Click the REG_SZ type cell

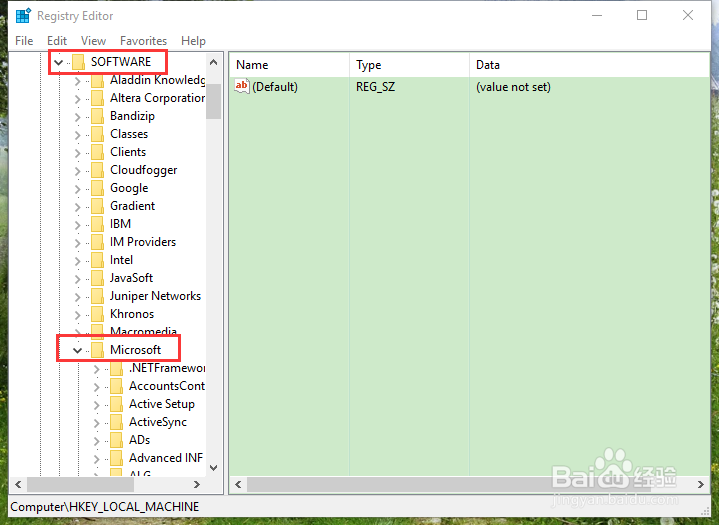pos(375,87)
